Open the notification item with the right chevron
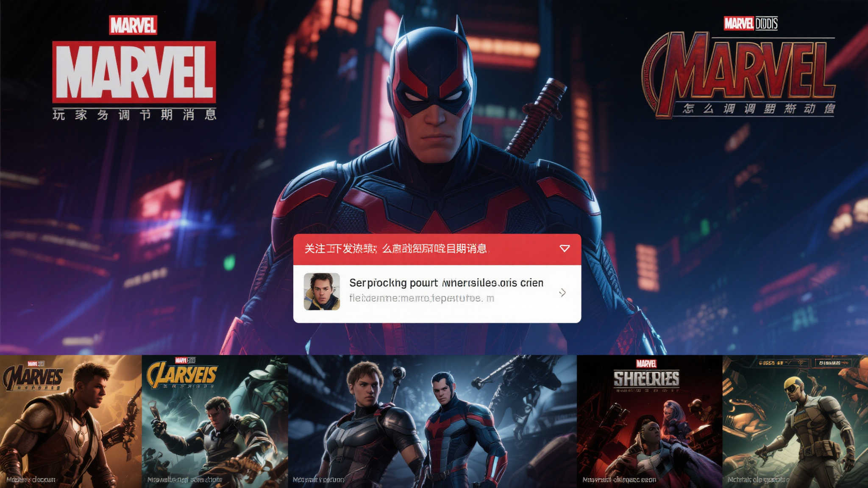The image size is (868, 488). [562, 293]
